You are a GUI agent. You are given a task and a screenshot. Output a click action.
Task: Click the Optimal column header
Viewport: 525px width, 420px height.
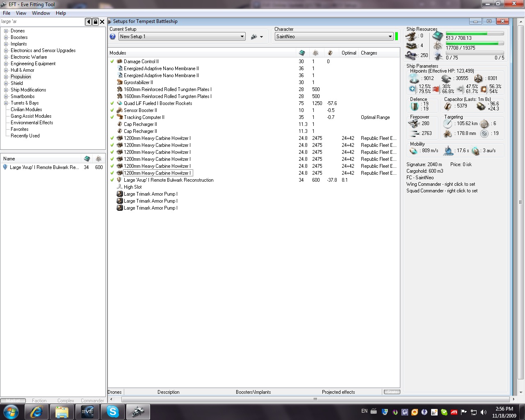click(x=349, y=53)
